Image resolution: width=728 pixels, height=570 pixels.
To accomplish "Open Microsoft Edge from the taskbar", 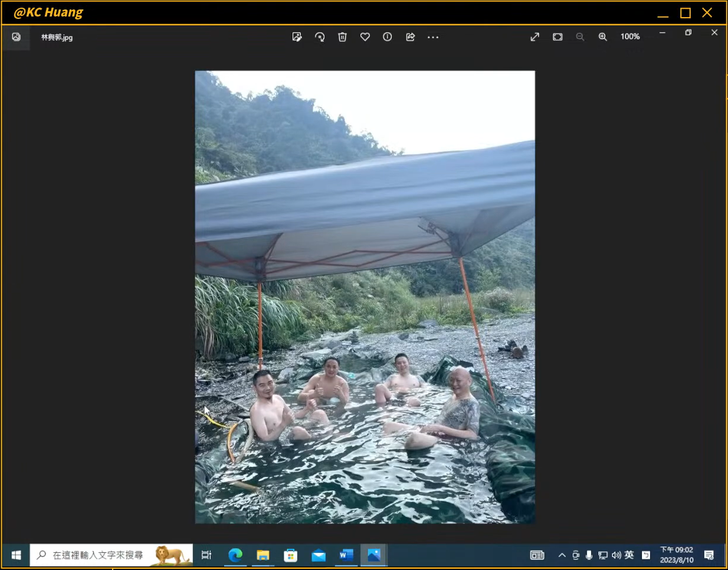I will 235,555.
